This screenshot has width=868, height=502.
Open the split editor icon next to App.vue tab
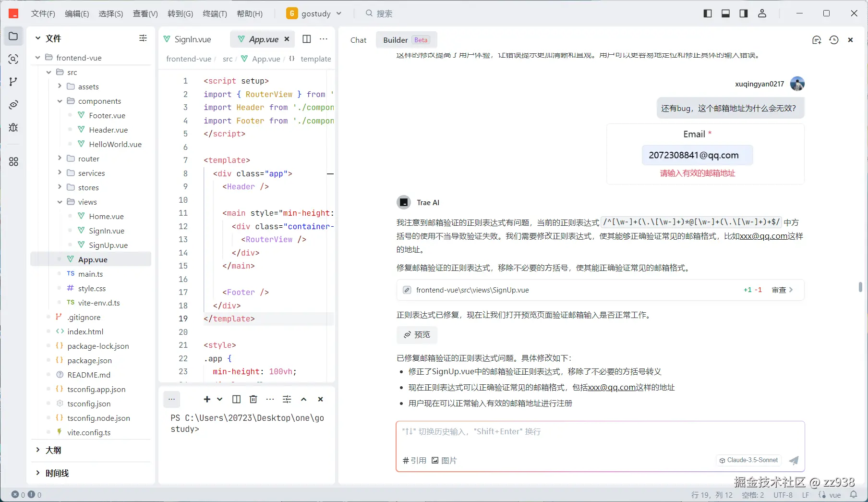click(x=306, y=39)
